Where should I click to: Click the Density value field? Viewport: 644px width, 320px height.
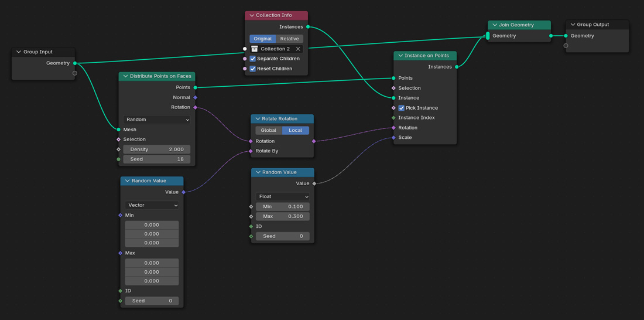pos(157,149)
